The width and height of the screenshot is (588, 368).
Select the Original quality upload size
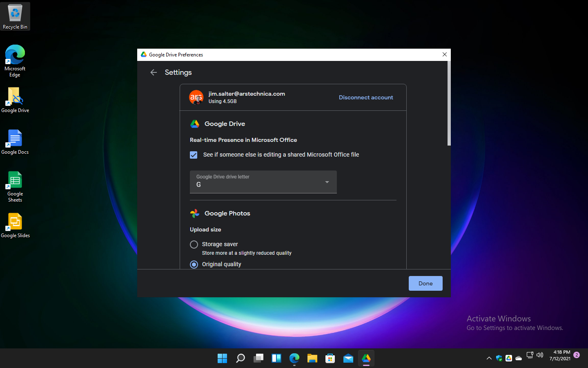194,264
